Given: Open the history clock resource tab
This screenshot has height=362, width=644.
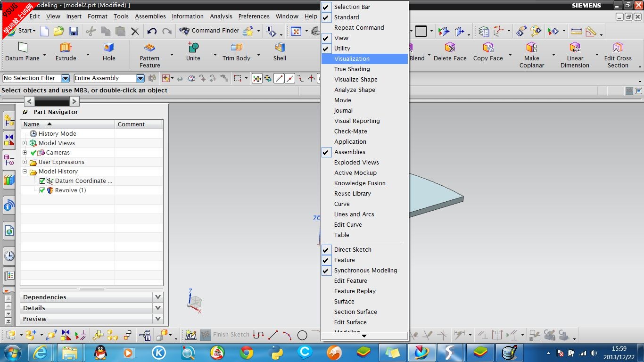Looking at the screenshot, I should tap(9, 256).
